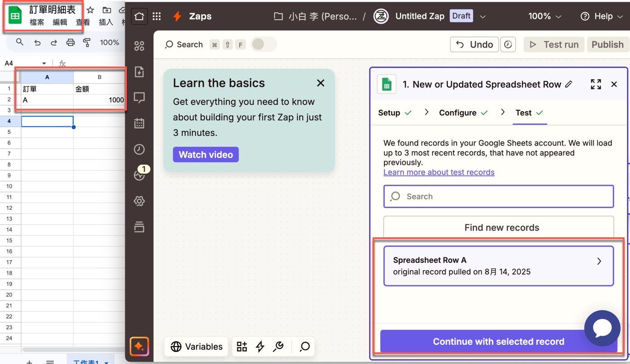Click the records Search field
Image resolution: width=630 pixels, height=364 pixels.
click(499, 196)
